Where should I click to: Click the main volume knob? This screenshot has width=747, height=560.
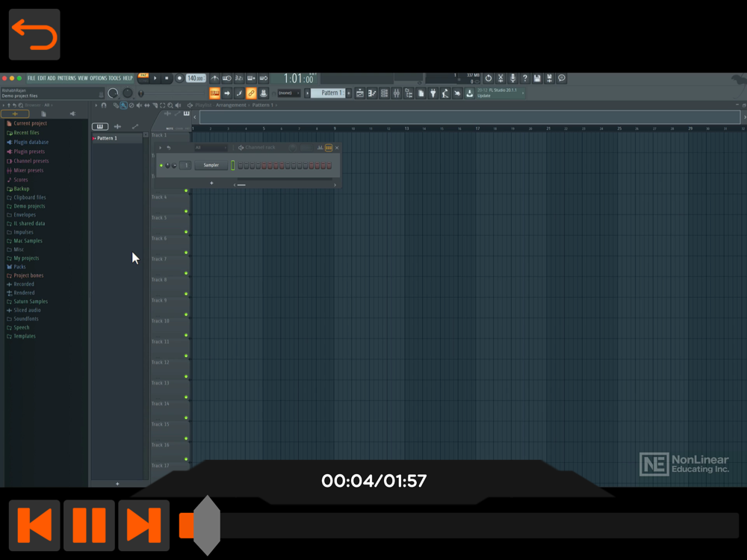[x=113, y=93]
